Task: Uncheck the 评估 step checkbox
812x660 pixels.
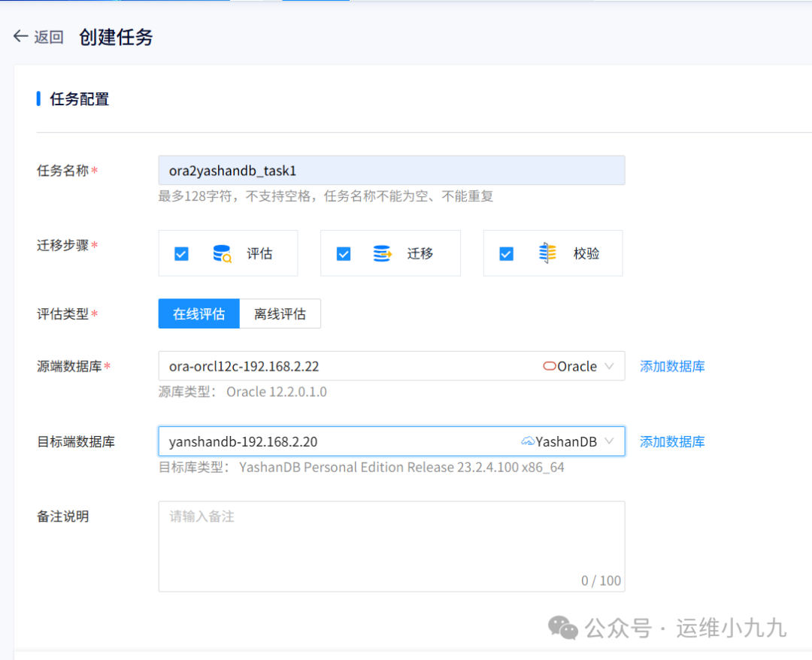Action: 181,253
